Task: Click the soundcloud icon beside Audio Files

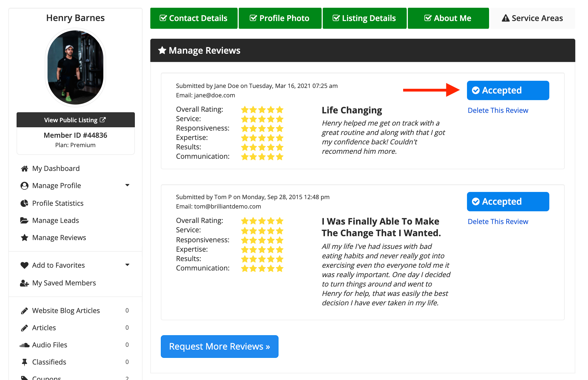Action: click(24, 345)
